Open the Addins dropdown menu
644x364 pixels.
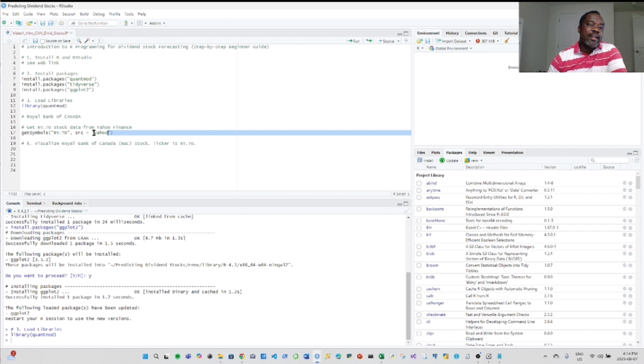point(157,23)
